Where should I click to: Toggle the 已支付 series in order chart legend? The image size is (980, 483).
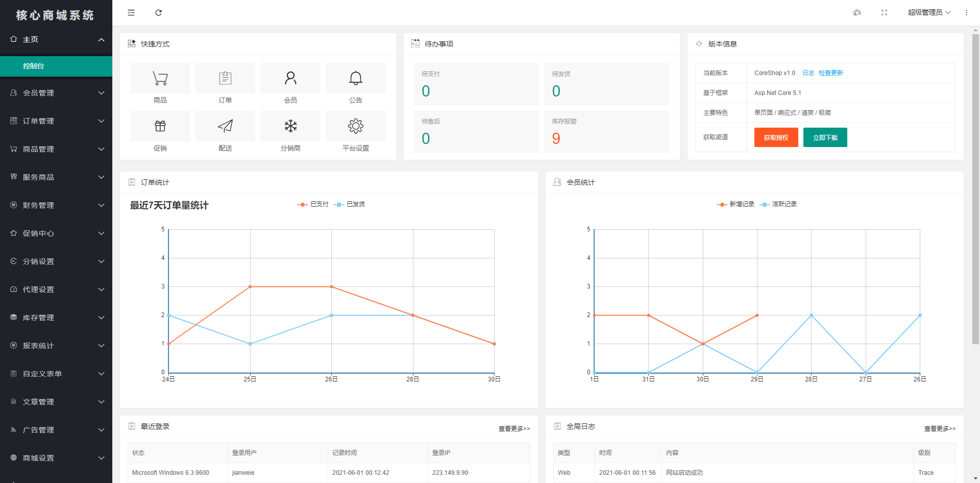coord(313,204)
